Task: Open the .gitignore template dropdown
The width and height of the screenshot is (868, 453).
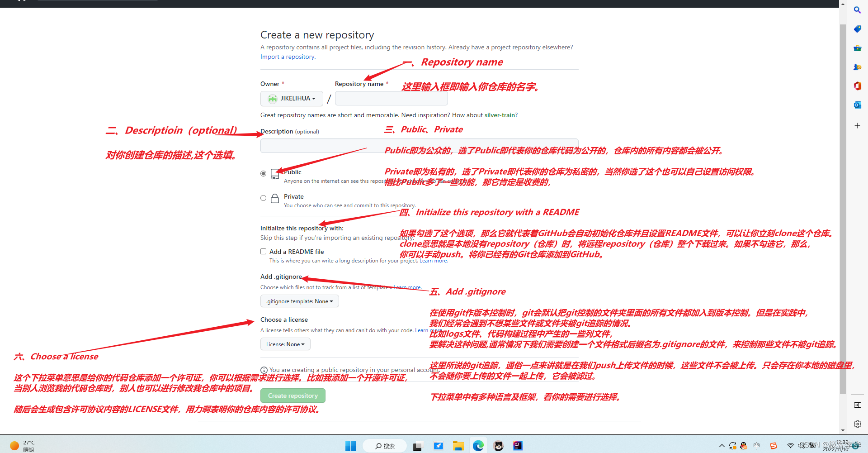Action: (299, 301)
